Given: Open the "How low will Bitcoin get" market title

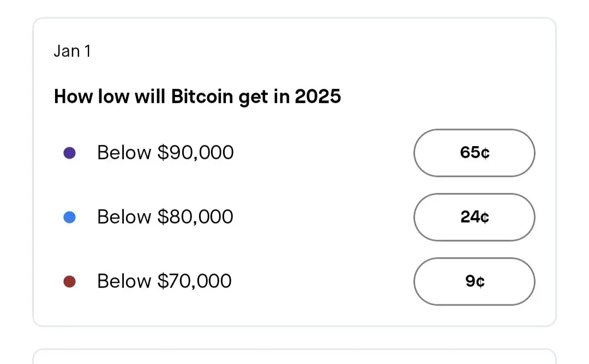Looking at the screenshot, I should 197,97.
